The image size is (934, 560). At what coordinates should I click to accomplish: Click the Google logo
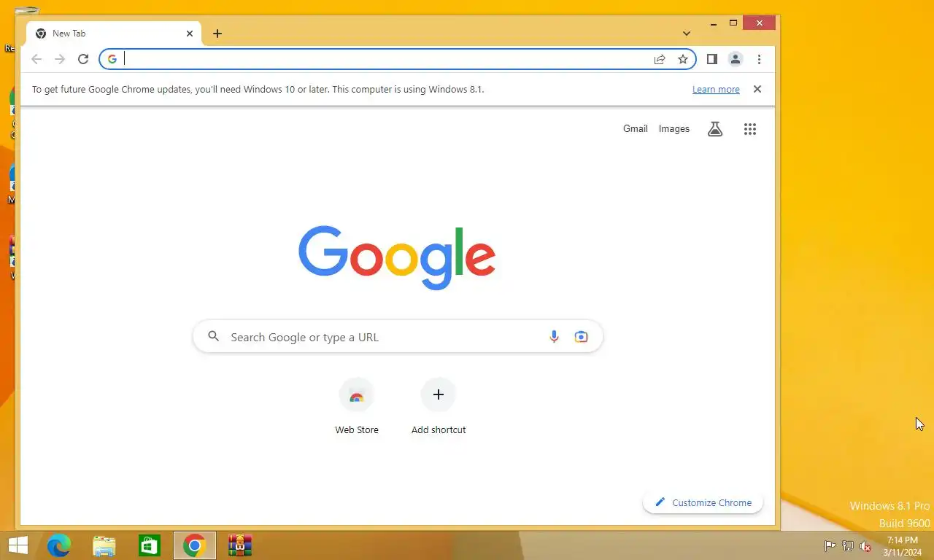click(397, 257)
